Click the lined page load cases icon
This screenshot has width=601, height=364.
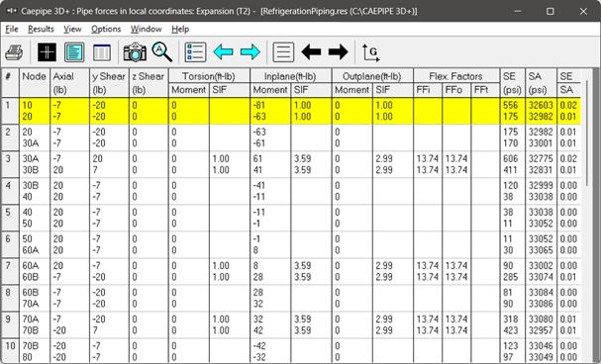click(x=283, y=52)
